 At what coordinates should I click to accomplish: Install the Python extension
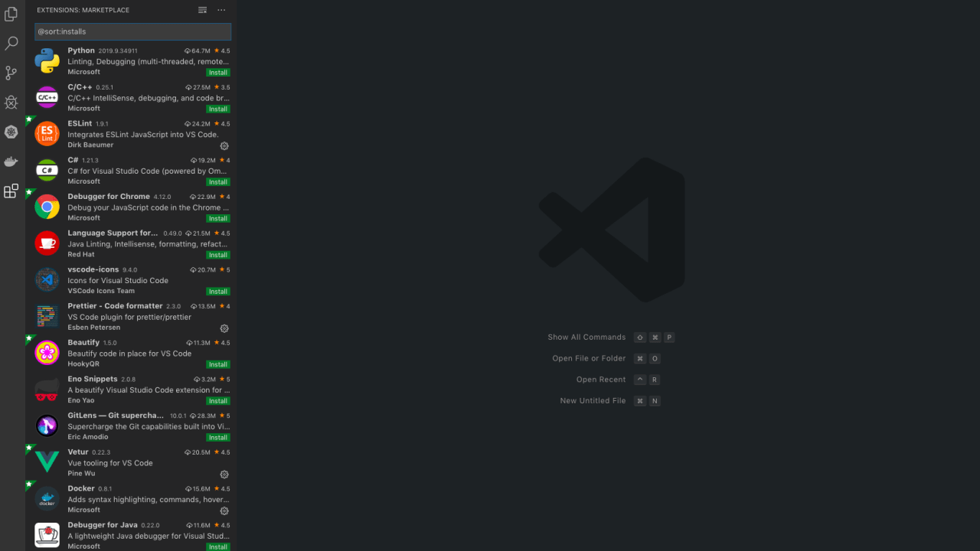(x=218, y=73)
